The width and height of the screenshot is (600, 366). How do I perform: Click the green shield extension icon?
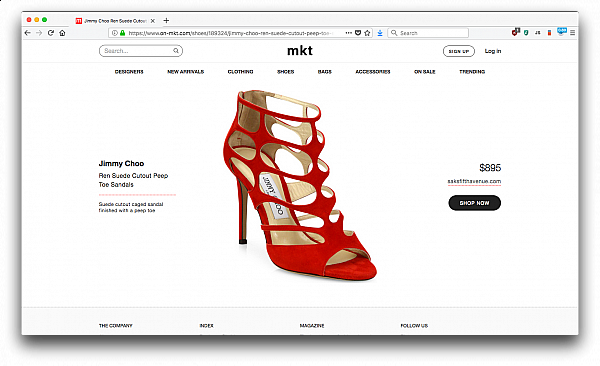point(527,33)
